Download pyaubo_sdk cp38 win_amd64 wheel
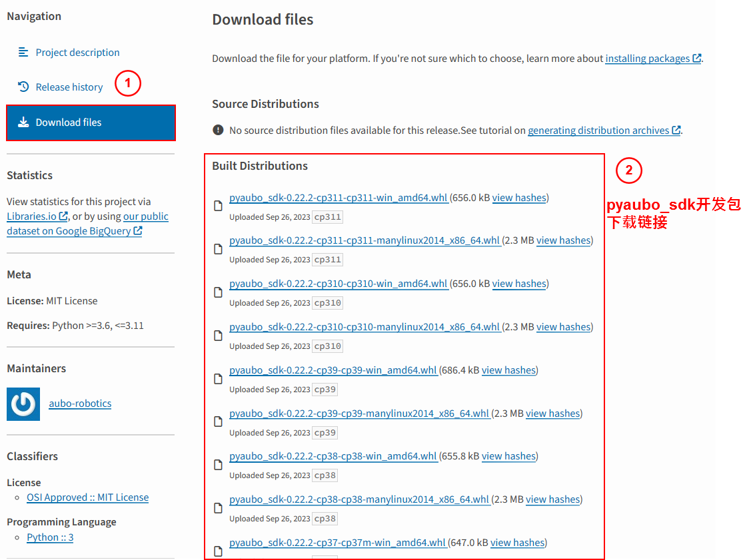This screenshot has width=753, height=560. pyautogui.click(x=333, y=456)
